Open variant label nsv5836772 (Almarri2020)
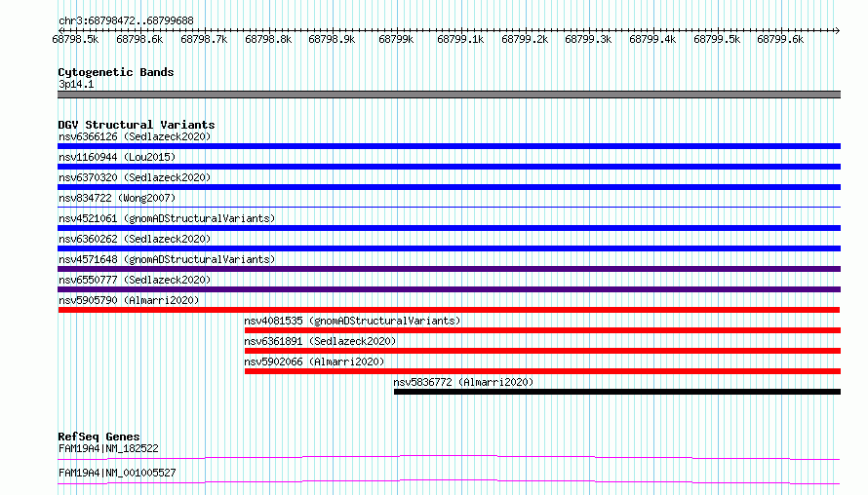The width and height of the screenshot is (868, 495). (463, 382)
